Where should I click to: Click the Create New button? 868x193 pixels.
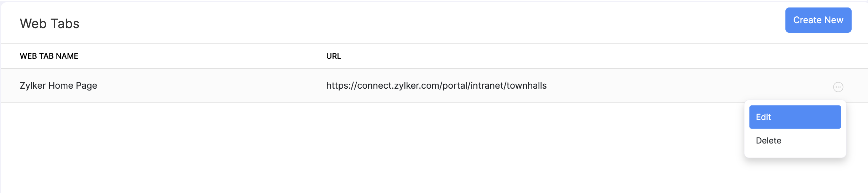(x=818, y=20)
